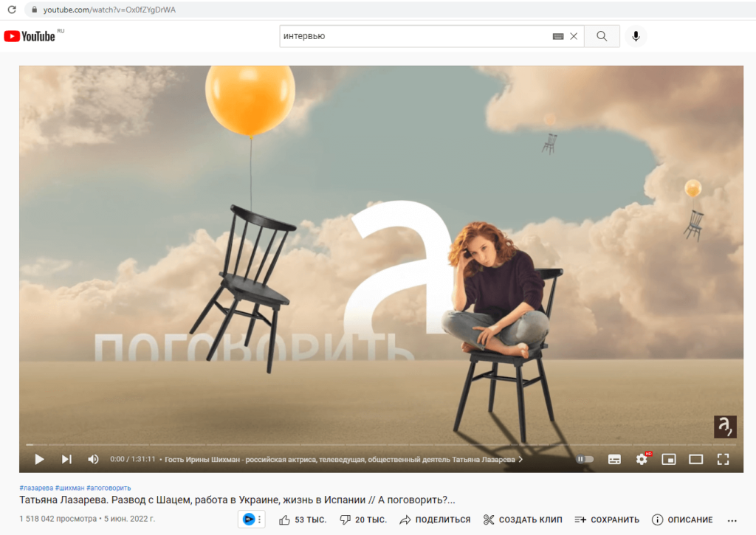Mute the video with the volume icon
Screen dimensions: 756x535
93,459
